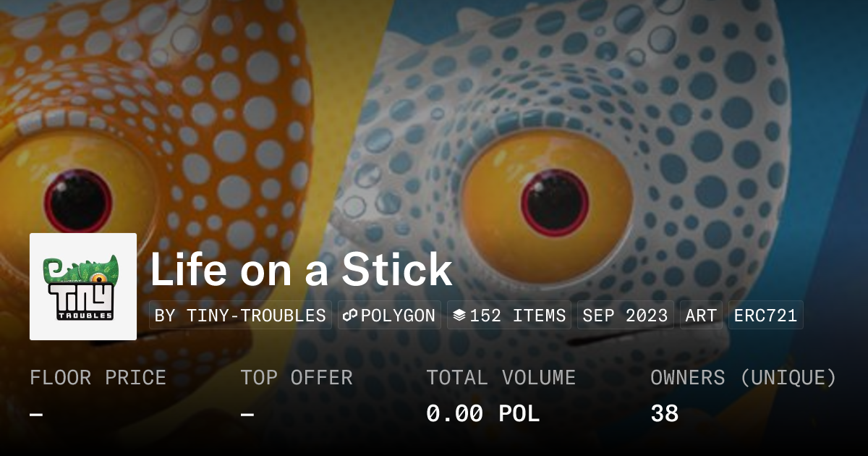Click the TOTAL VOLUME label

501,378
